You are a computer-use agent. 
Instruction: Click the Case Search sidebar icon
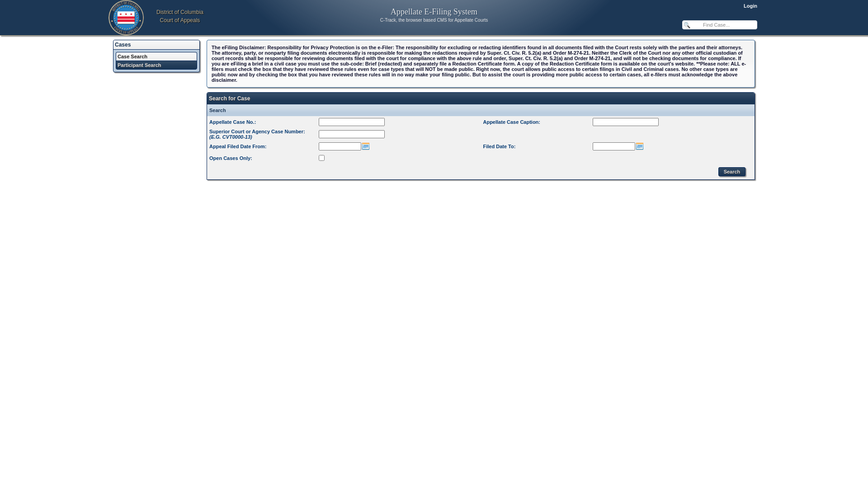(156, 56)
